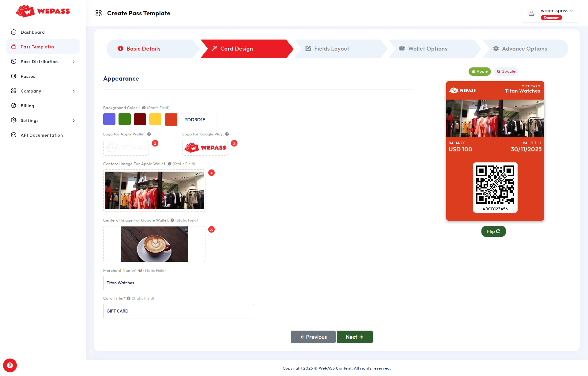The height and width of the screenshot is (376, 588).
Task: Expand the Settings submenu
Action: click(x=29, y=120)
